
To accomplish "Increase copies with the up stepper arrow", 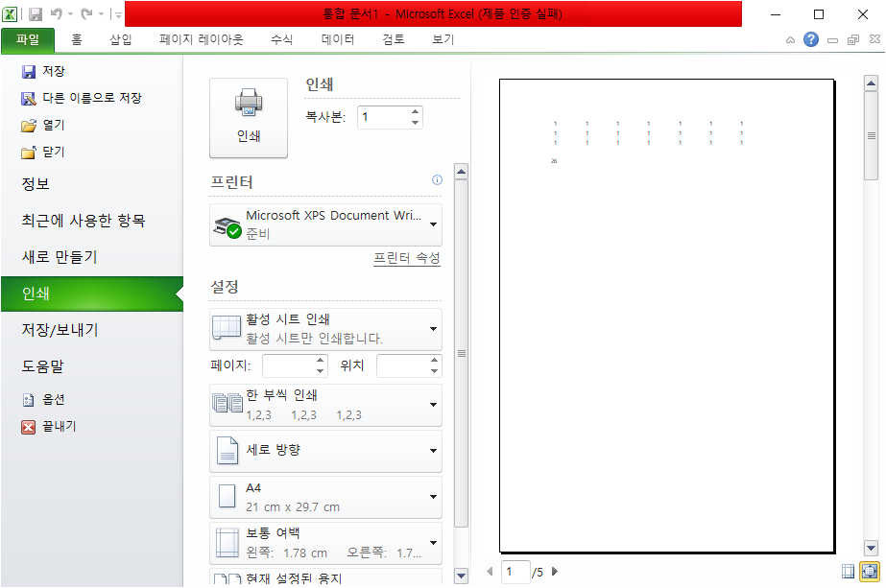I will 416,112.
